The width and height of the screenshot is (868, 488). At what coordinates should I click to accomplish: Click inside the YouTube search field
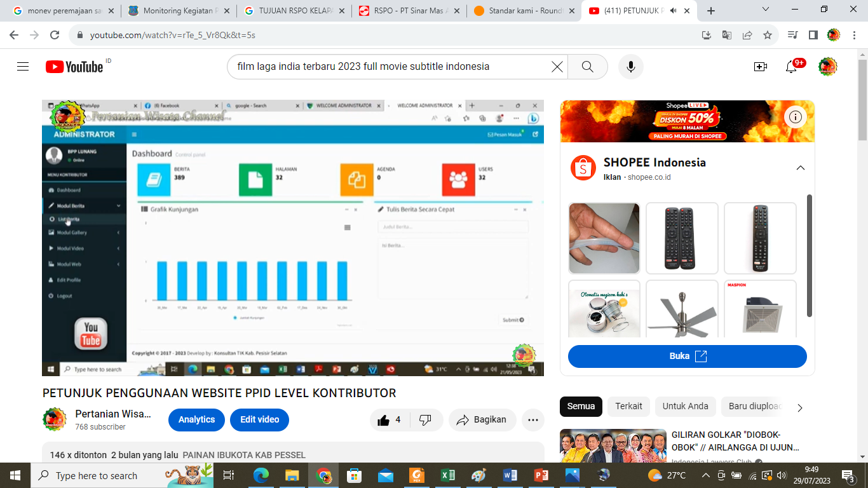click(x=381, y=66)
